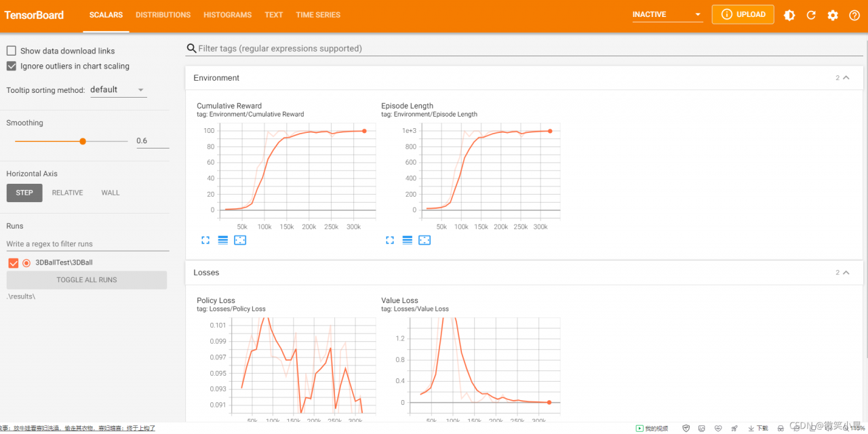Click the UPLOAD button
This screenshot has height=434, width=868.
point(743,14)
